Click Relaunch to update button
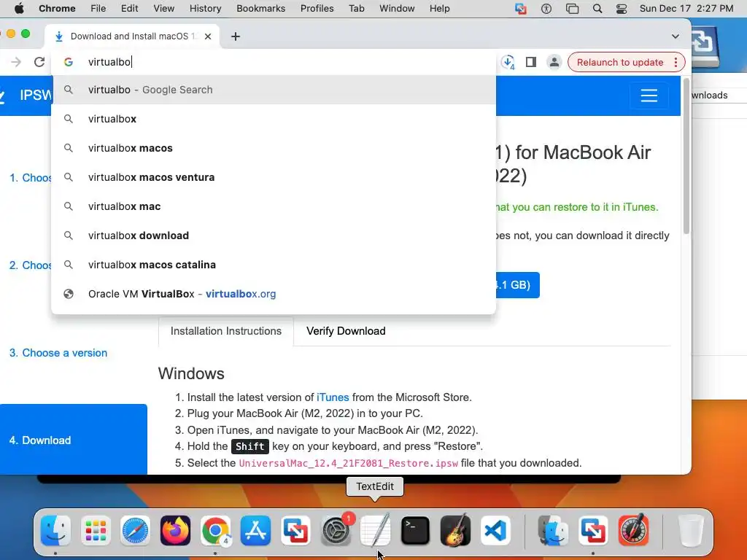 pos(620,63)
